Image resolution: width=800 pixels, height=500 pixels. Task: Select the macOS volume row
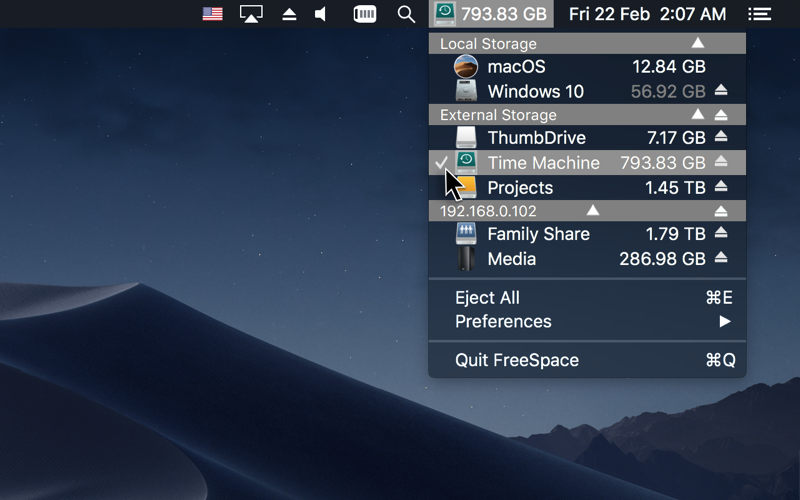coord(587,66)
